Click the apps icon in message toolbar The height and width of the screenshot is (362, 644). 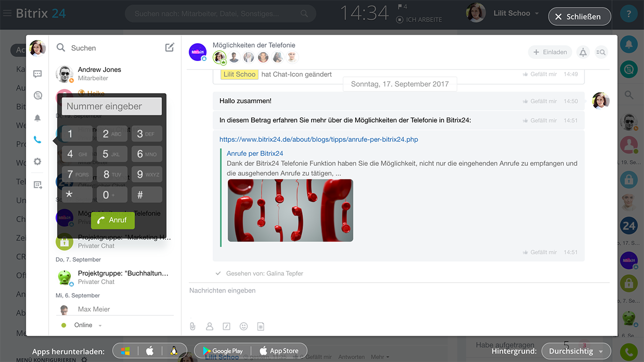261,326
